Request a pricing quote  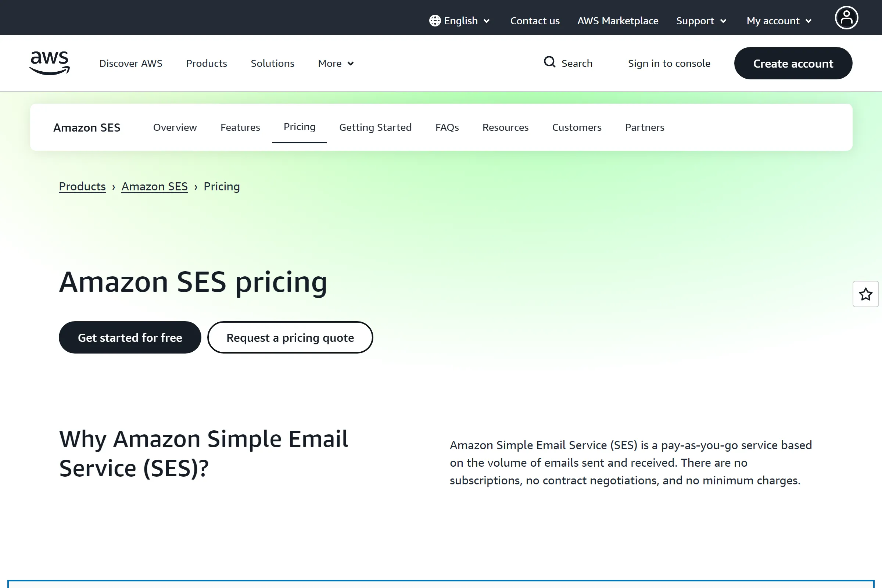[x=290, y=337]
